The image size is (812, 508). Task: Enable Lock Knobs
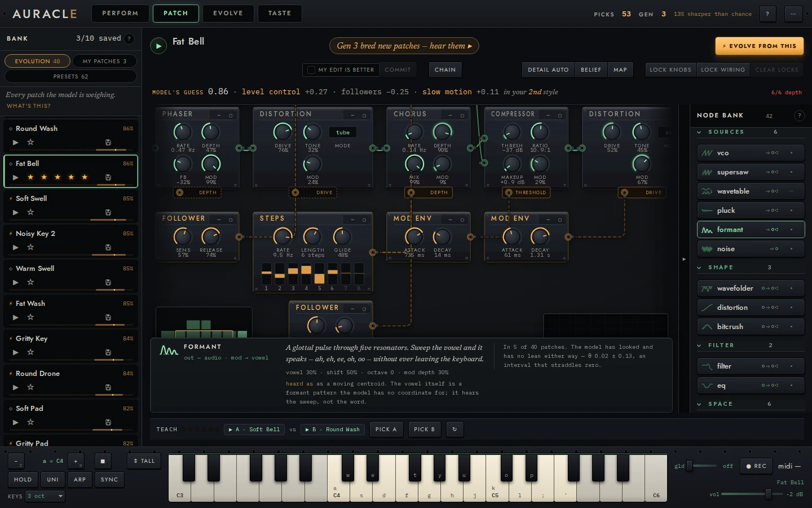pyautogui.click(x=670, y=70)
